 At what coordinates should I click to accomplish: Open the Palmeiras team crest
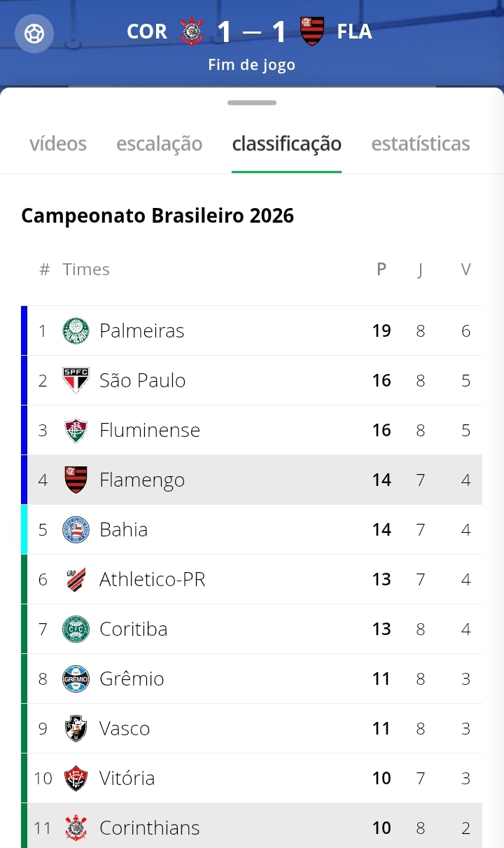tap(76, 331)
